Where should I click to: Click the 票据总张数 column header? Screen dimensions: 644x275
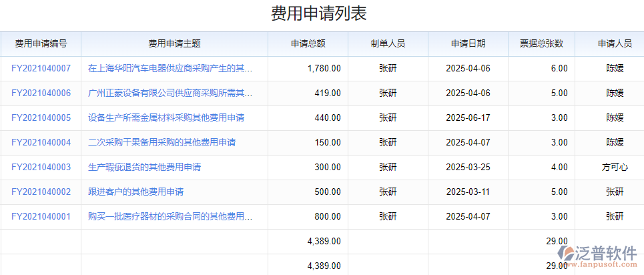click(541, 44)
